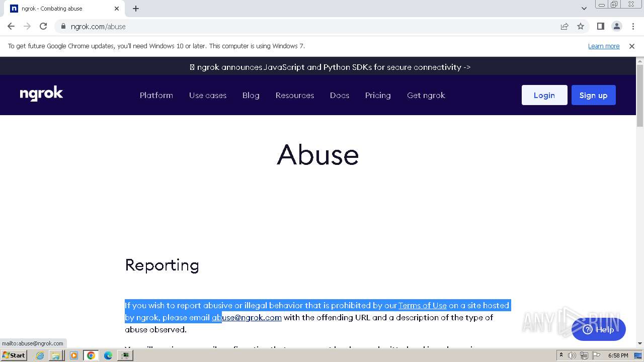The height and width of the screenshot is (362, 644).
Task: Dismiss the Chrome update notification bar
Action: [x=632, y=46]
